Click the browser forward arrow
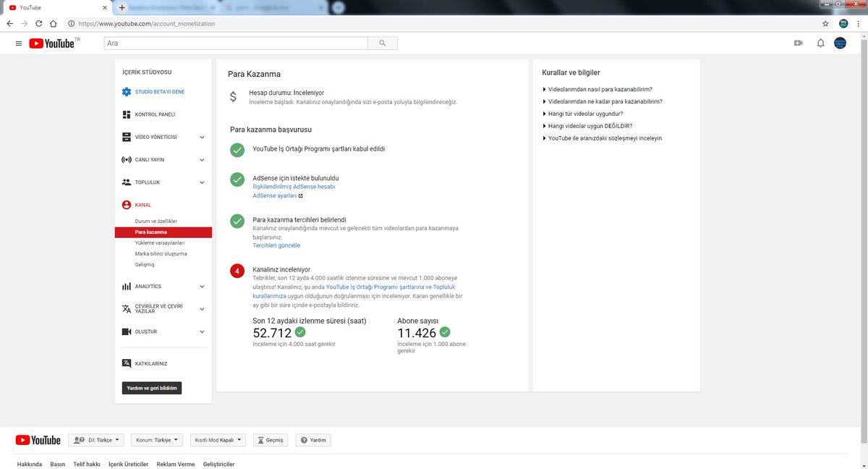This screenshot has height=469, width=868. point(25,23)
